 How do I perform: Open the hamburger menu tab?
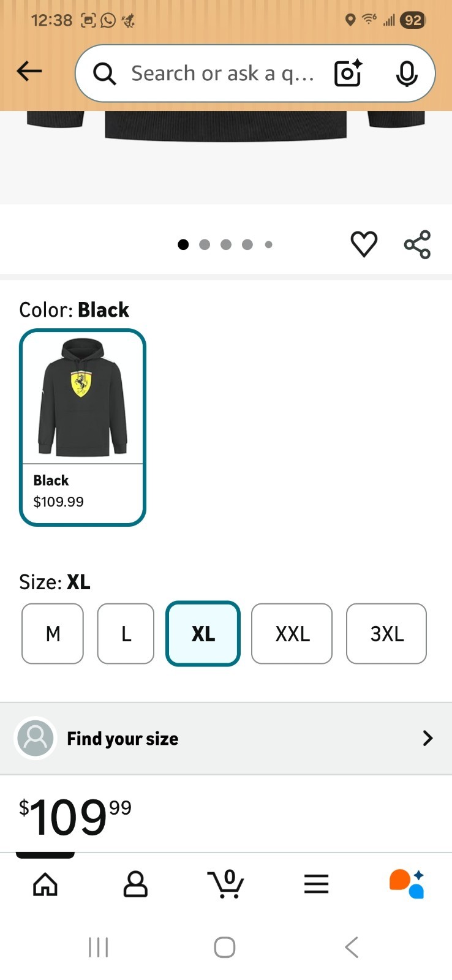(316, 884)
